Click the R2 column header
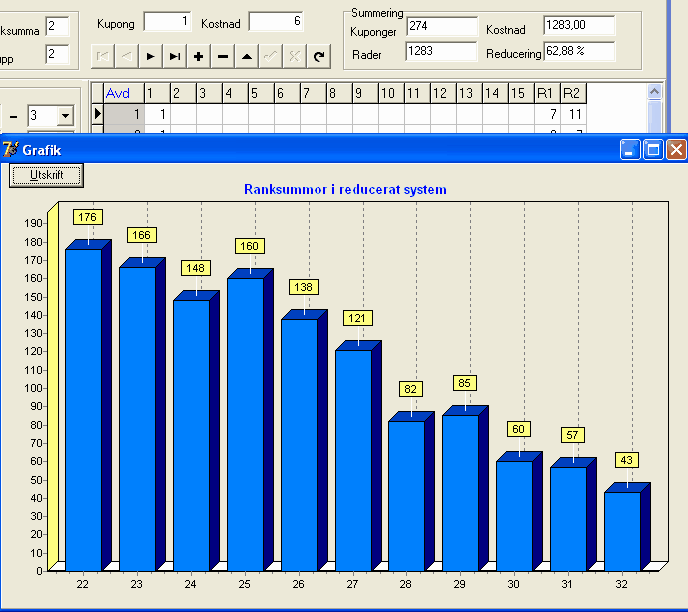 point(573,93)
